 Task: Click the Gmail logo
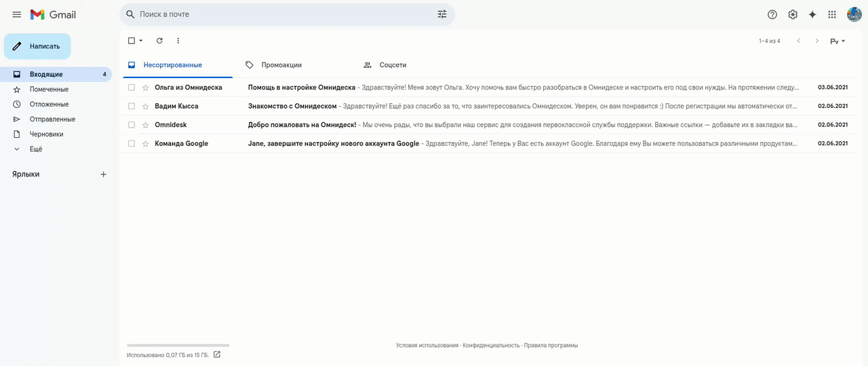coord(53,14)
